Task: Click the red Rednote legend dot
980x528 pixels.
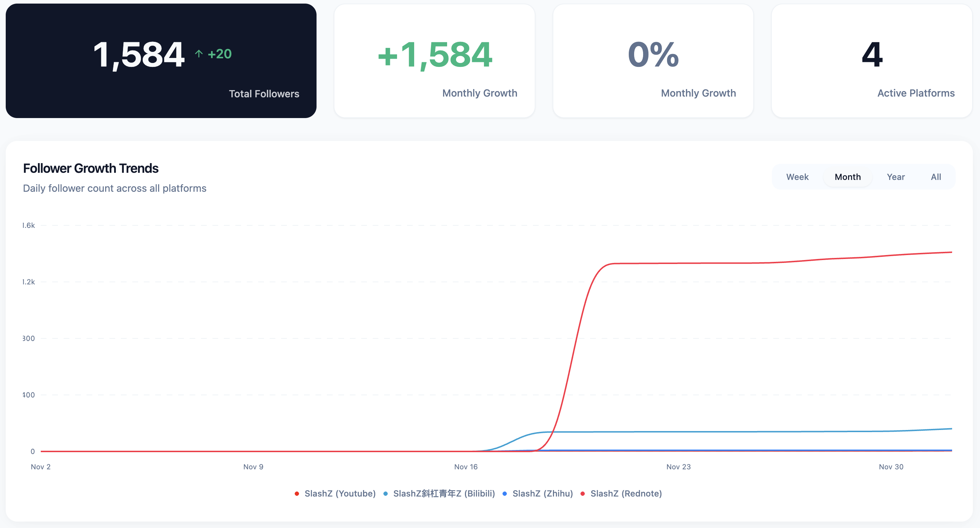Action: pos(582,494)
